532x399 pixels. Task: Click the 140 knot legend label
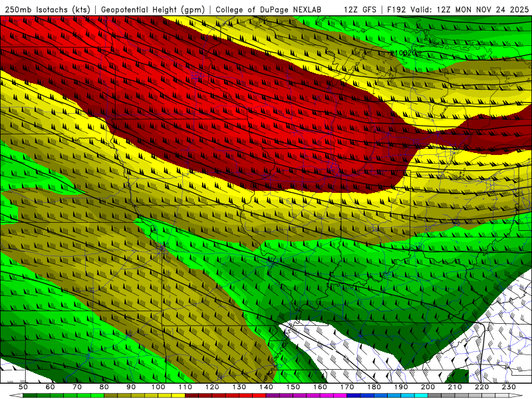click(266, 387)
